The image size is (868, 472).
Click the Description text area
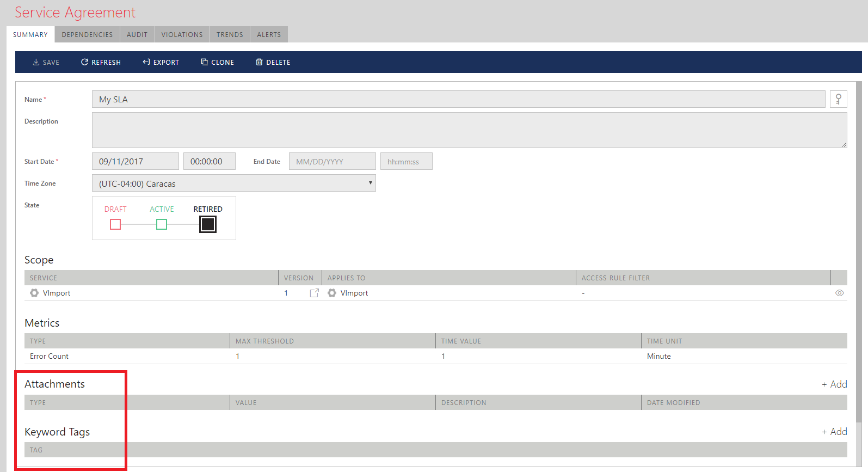coord(469,130)
